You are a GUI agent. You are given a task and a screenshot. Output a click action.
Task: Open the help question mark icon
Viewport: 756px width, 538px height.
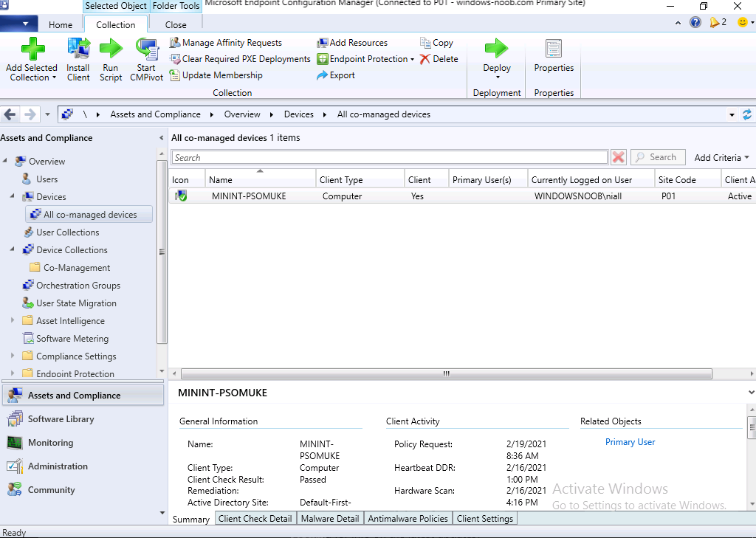[695, 22]
